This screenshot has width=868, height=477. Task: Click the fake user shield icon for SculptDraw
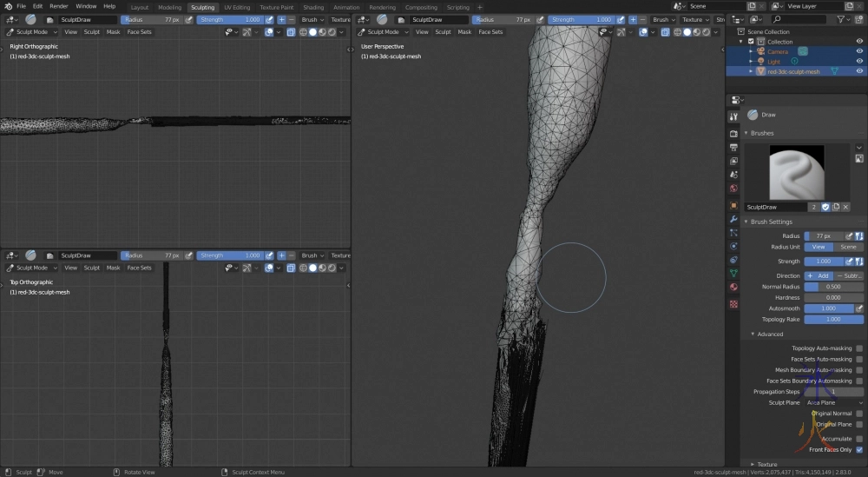click(825, 207)
